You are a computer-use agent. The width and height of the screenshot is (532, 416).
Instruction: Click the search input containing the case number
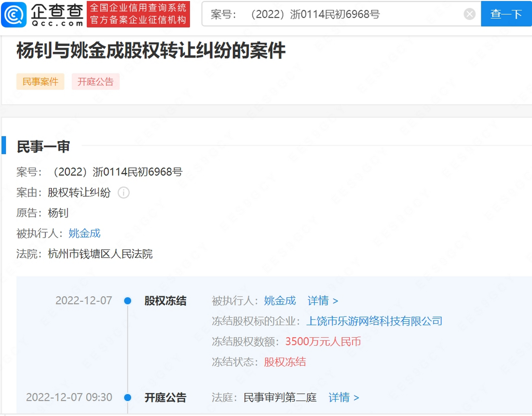(x=325, y=14)
